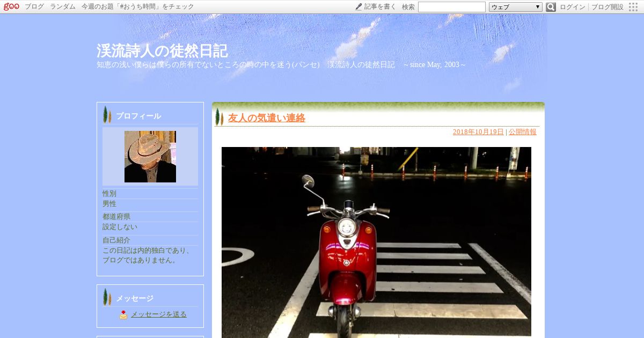Screen dimensions: 644x338
Task: Open the ウェブ search scope dropdown
Action: click(x=516, y=7)
